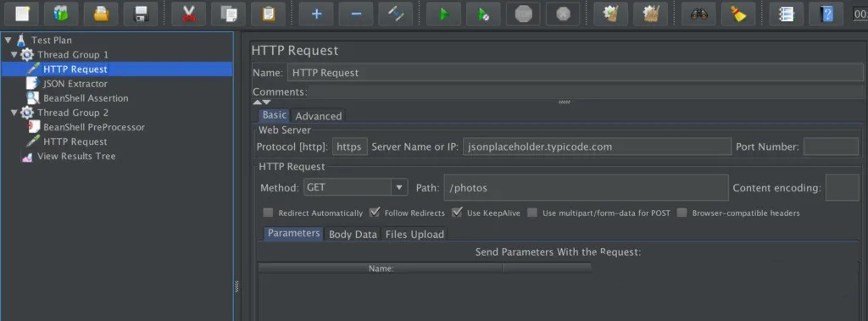Image resolution: width=868 pixels, height=321 pixels.
Task: Click the Test Plan flask icon
Action: 21,40
